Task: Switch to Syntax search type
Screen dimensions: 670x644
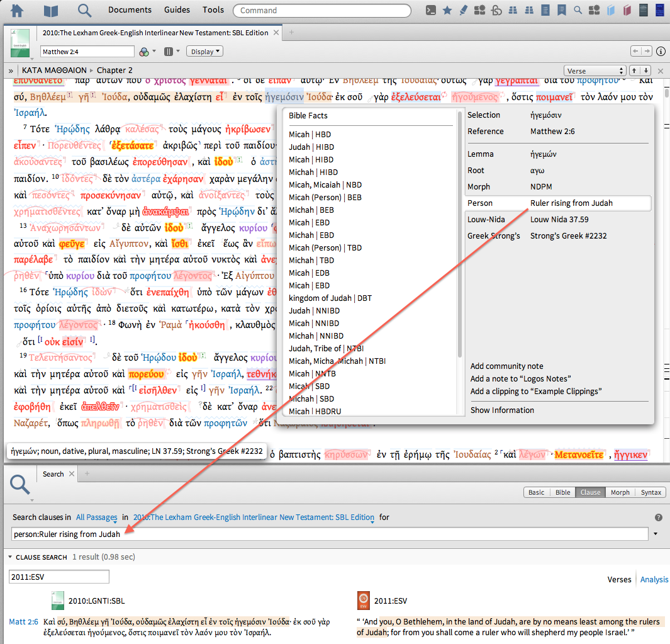Action: [650, 492]
